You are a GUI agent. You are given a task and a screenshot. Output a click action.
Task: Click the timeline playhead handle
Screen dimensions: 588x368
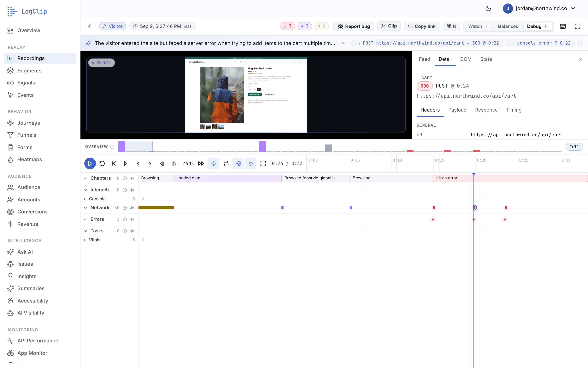pyautogui.click(x=474, y=174)
